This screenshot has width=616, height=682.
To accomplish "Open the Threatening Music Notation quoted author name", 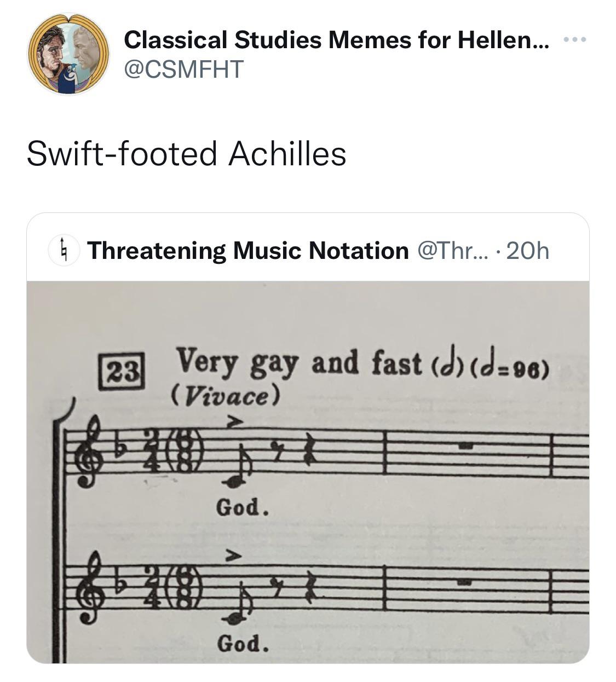I will 247,251.
